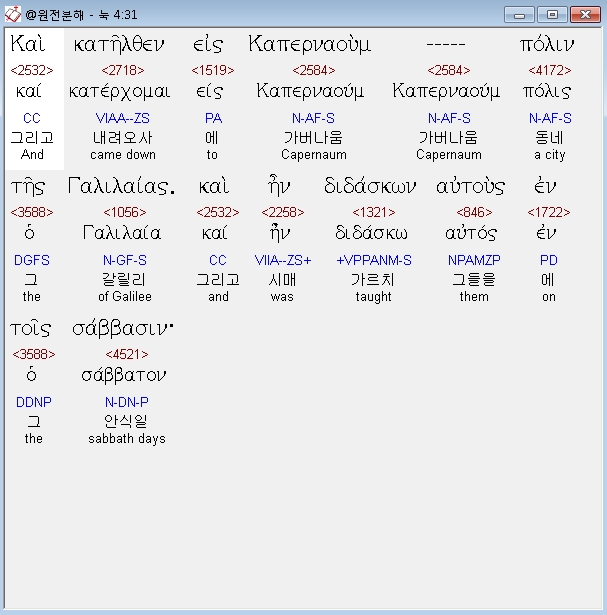Click the parsing code VIIA--ZS+

[283, 260]
